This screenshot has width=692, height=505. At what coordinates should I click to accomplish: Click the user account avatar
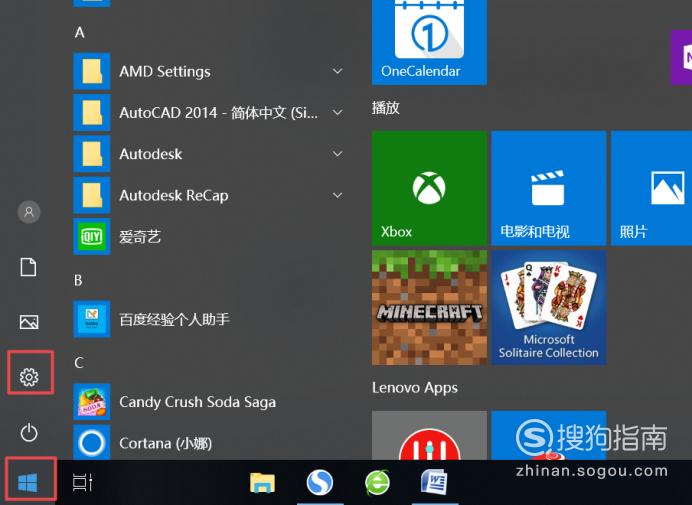[x=29, y=212]
